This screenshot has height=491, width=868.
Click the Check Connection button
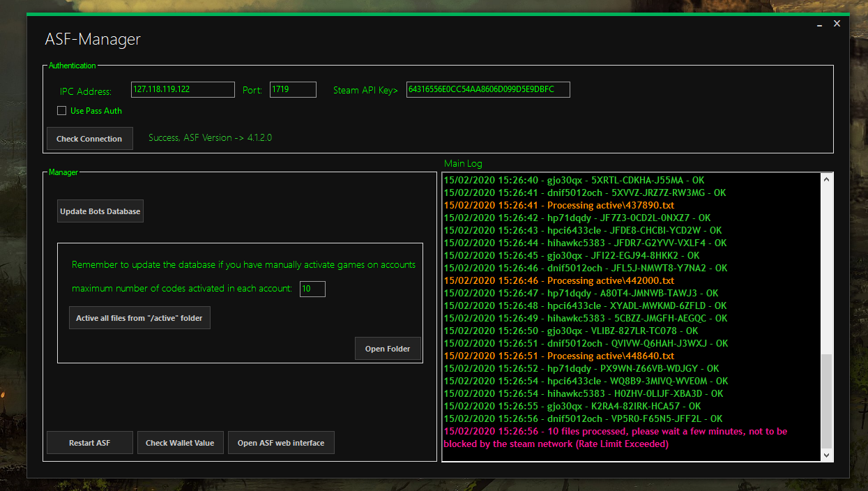coord(89,138)
